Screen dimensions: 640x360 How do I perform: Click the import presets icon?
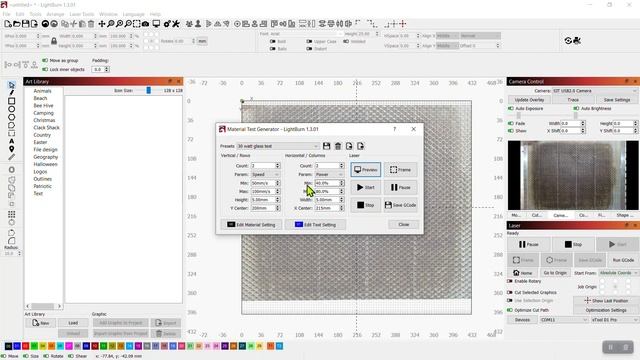click(x=349, y=146)
